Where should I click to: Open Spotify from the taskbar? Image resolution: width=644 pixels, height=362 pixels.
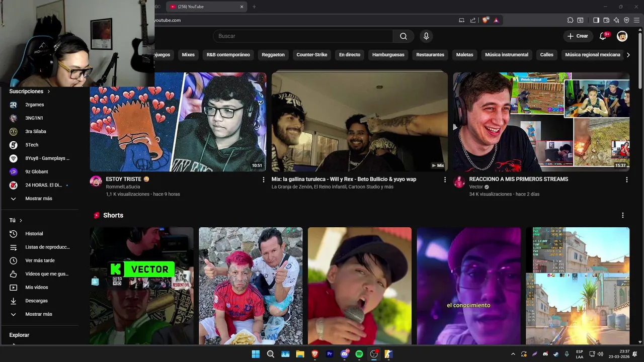pyautogui.click(x=359, y=354)
